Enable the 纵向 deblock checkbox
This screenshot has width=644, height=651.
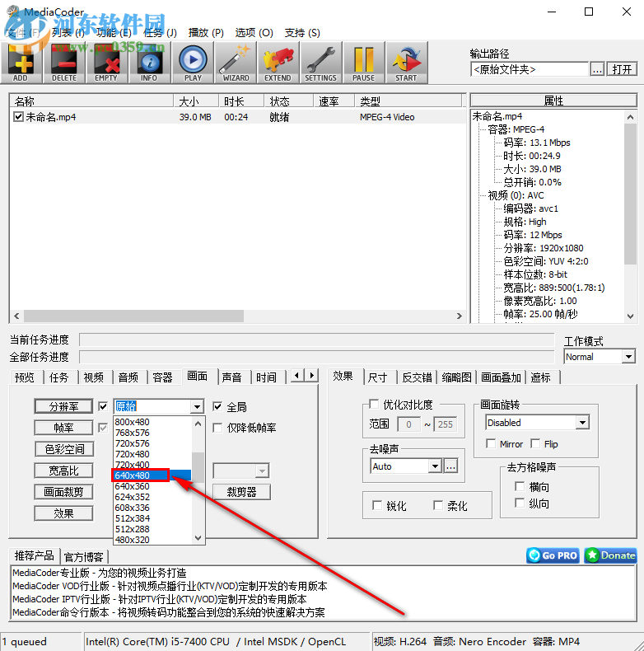coord(520,503)
